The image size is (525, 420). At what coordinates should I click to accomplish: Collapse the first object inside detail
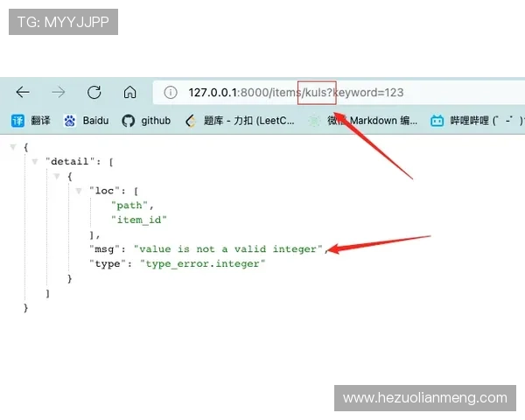pos(57,176)
